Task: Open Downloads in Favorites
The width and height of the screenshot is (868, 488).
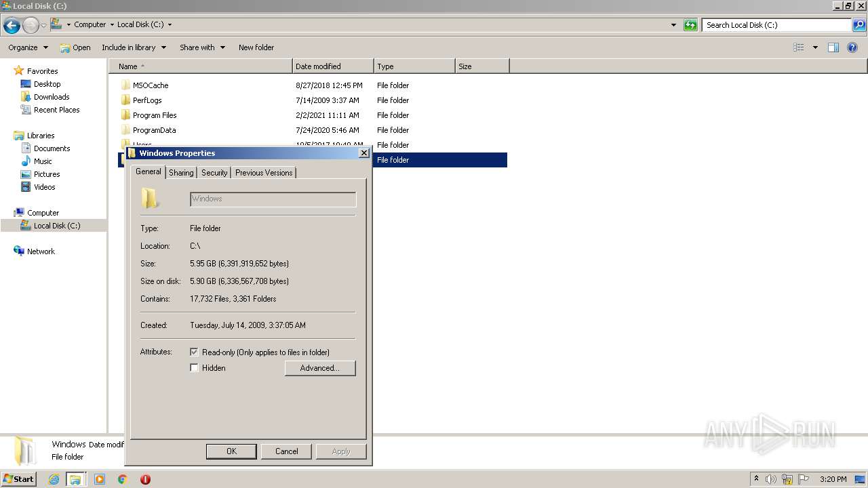Action: [52, 97]
